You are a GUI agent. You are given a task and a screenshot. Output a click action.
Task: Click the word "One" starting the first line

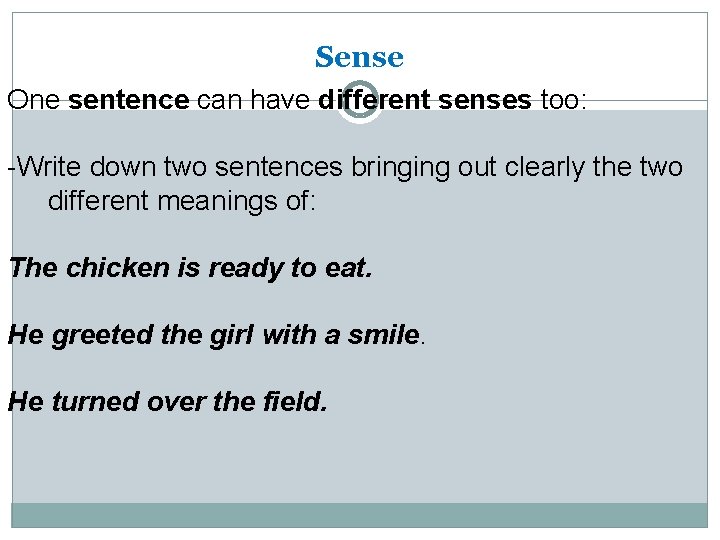[x=35, y=100]
